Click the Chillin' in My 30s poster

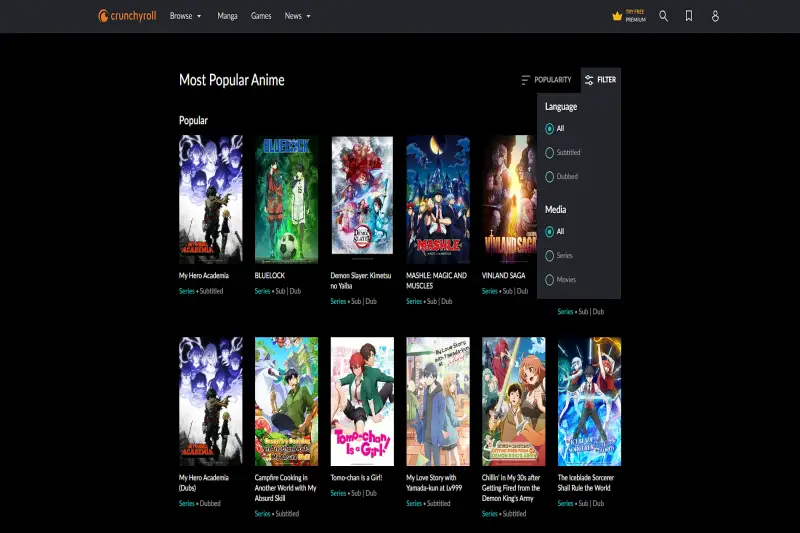[514, 401]
